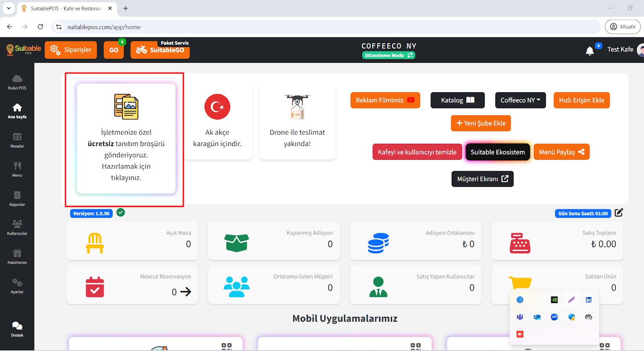
Task: Click the Suitable POS logo
Action: pyautogui.click(x=24, y=50)
